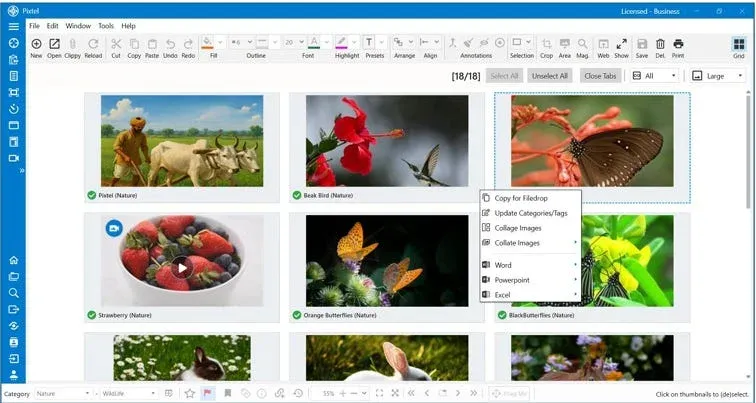
Task: Click the home icon in the sidebar
Action: pos(14,260)
